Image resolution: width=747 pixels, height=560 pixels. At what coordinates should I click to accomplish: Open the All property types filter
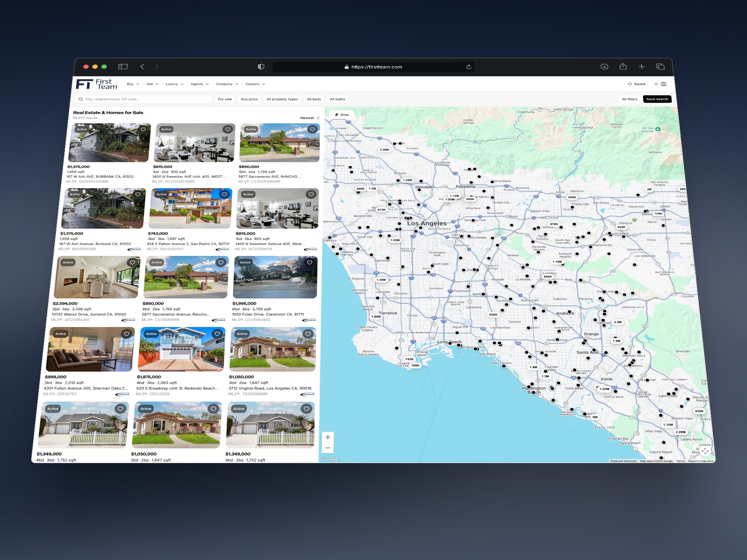[x=282, y=99]
